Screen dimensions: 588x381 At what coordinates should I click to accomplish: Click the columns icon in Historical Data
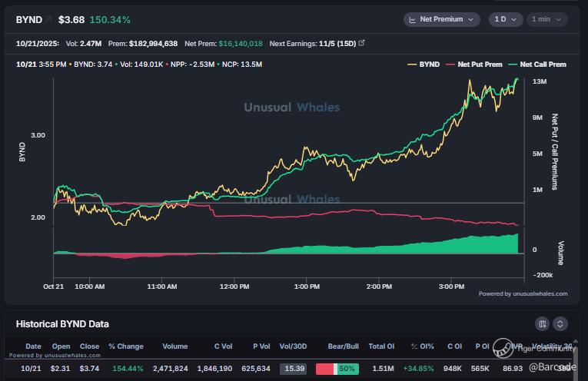click(542, 324)
